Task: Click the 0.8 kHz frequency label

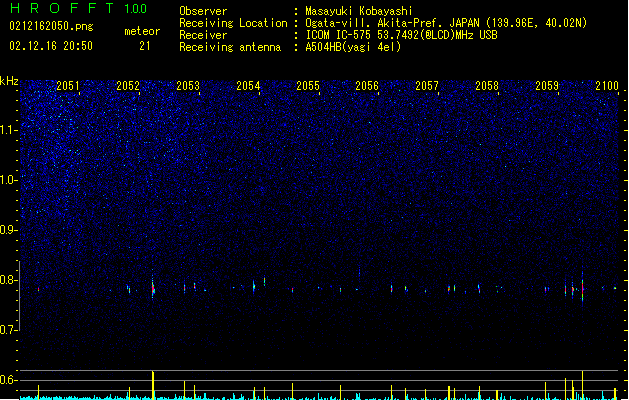Action: coord(8,280)
